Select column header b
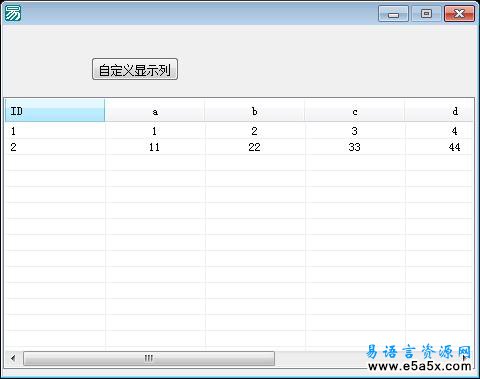The width and height of the screenshot is (480, 379). 255,111
